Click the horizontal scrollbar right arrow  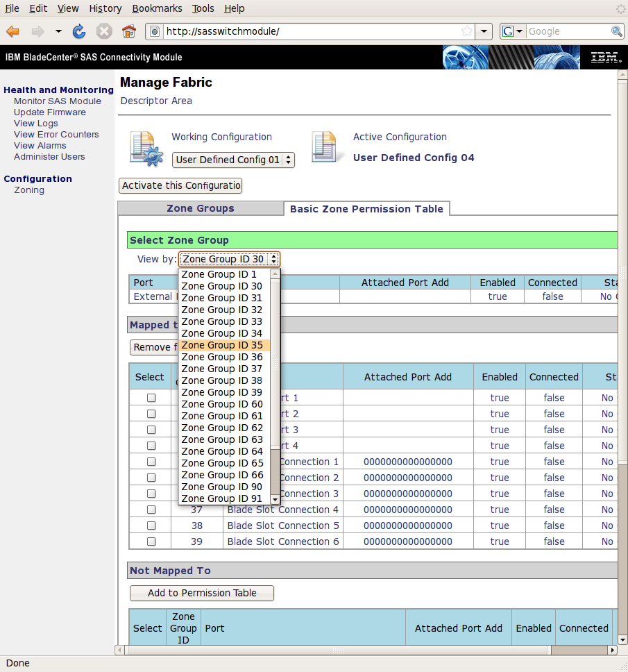tap(613, 650)
